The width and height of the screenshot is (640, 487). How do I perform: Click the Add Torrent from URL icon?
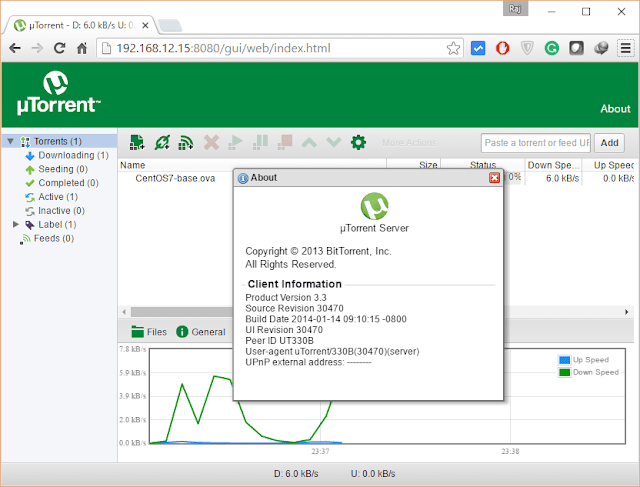point(162,142)
